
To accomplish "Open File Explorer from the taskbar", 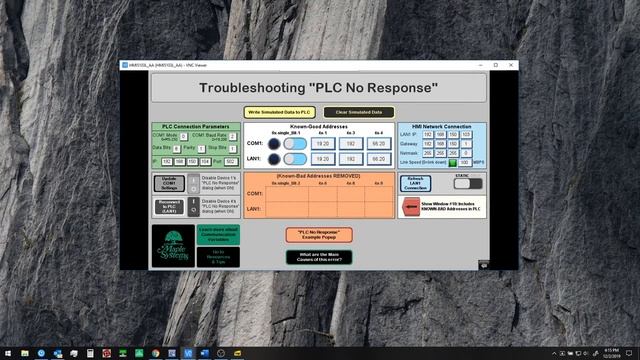I will [25, 353].
